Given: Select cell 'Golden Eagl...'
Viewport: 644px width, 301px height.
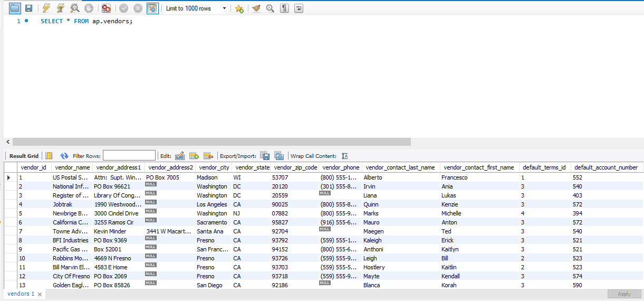Looking at the screenshot, I should [x=71, y=285].
